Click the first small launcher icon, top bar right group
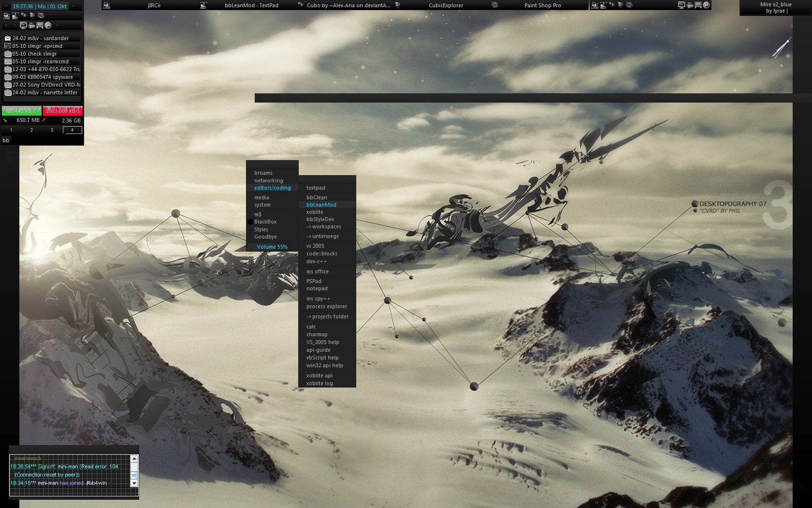The width and height of the screenshot is (812, 508). click(x=594, y=5)
